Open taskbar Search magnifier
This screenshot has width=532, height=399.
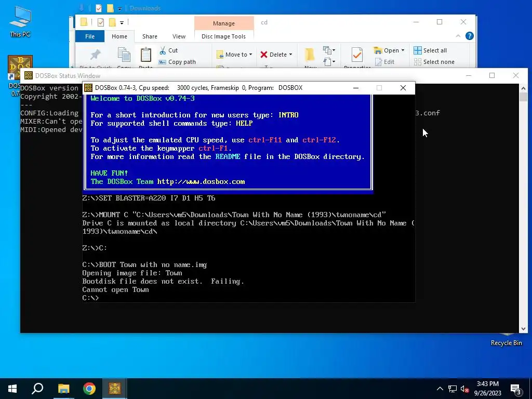pyautogui.click(x=37, y=389)
